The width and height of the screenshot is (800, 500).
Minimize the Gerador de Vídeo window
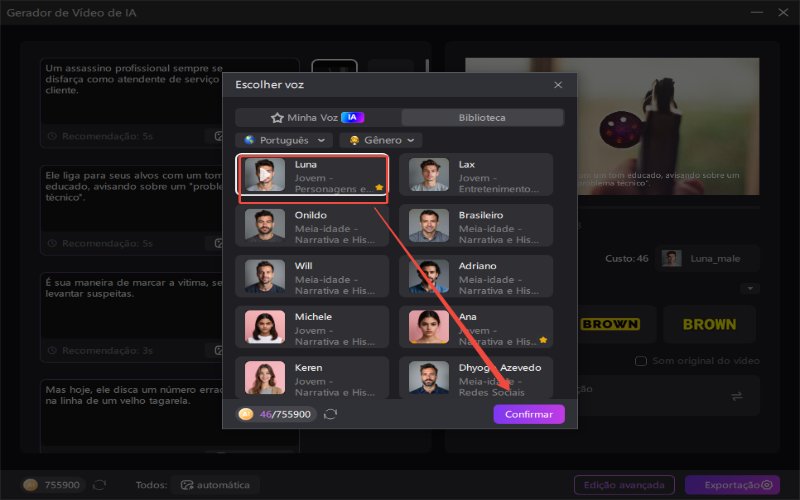pos(757,12)
